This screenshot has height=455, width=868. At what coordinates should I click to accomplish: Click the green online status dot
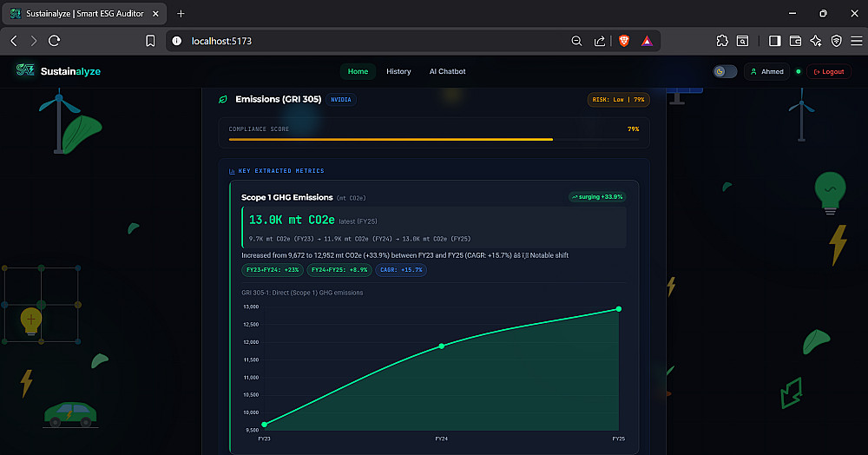[x=799, y=71]
